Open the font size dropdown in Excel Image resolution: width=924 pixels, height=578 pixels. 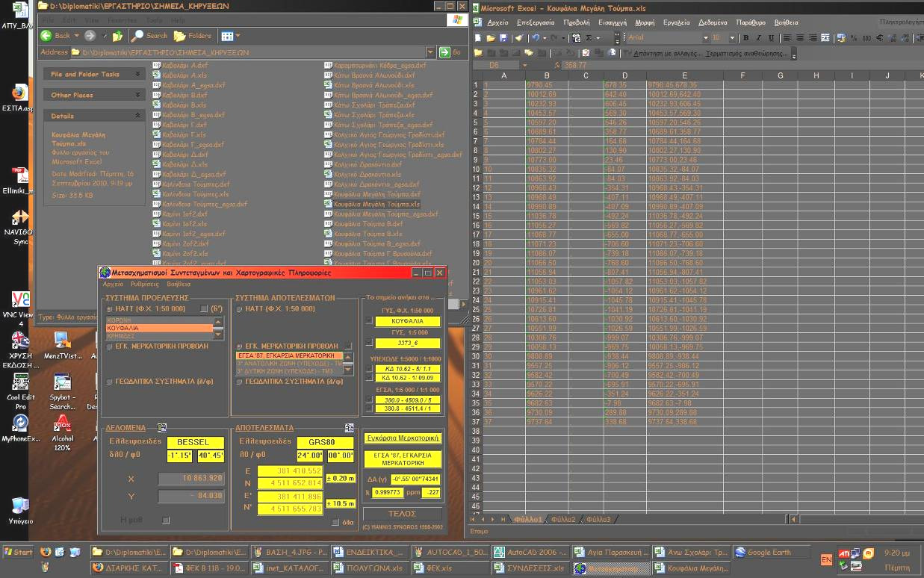[733, 37]
